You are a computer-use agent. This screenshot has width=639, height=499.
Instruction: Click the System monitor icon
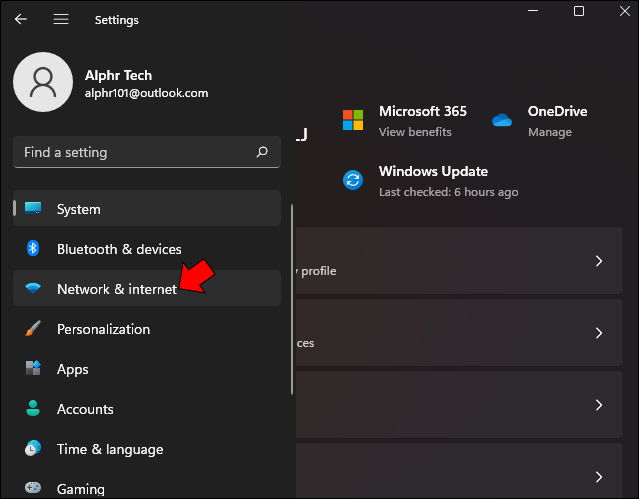(33, 208)
